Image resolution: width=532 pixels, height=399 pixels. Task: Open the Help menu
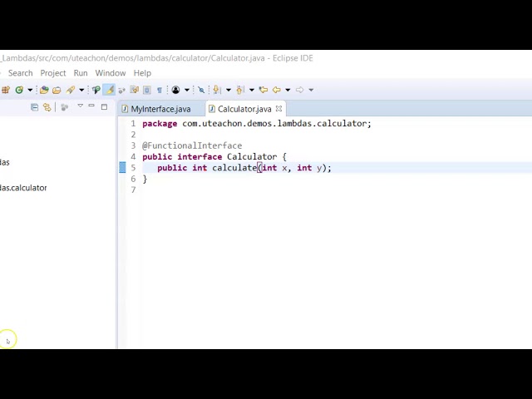coord(142,73)
